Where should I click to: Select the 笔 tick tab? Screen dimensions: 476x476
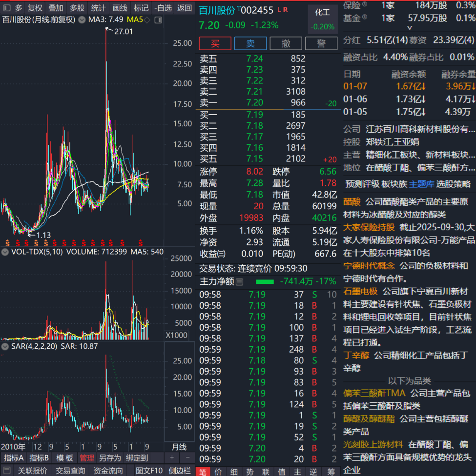pos(203,472)
